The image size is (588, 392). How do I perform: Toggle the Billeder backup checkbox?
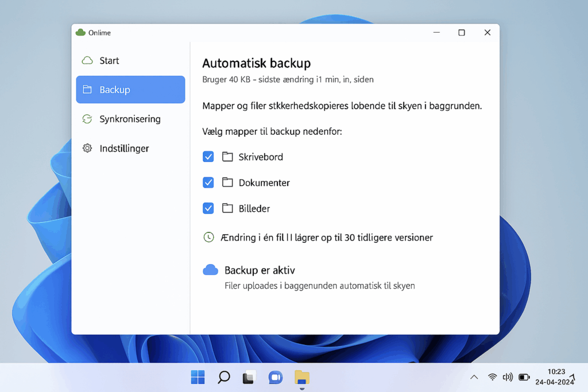[x=208, y=208]
